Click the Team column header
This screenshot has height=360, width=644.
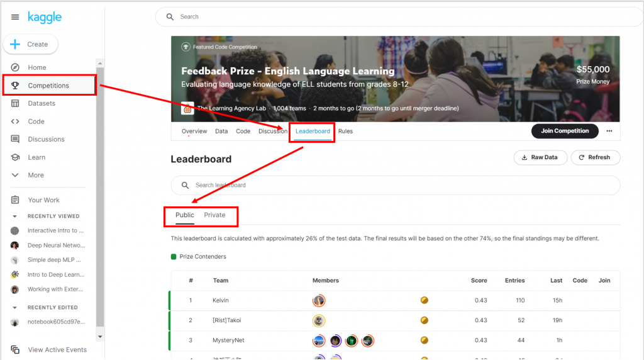point(221,281)
